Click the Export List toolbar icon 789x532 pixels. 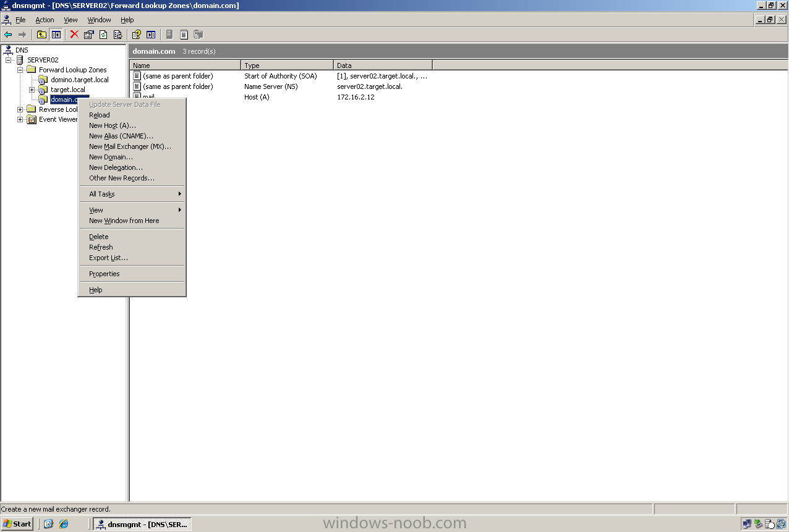pyautogui.click(x=117, y=35)
